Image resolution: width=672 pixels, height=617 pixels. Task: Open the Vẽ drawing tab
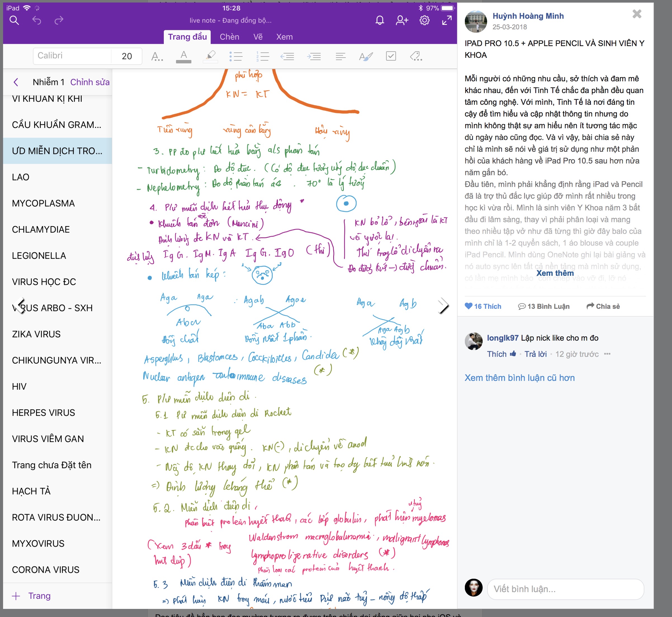[x=258, y=37]
